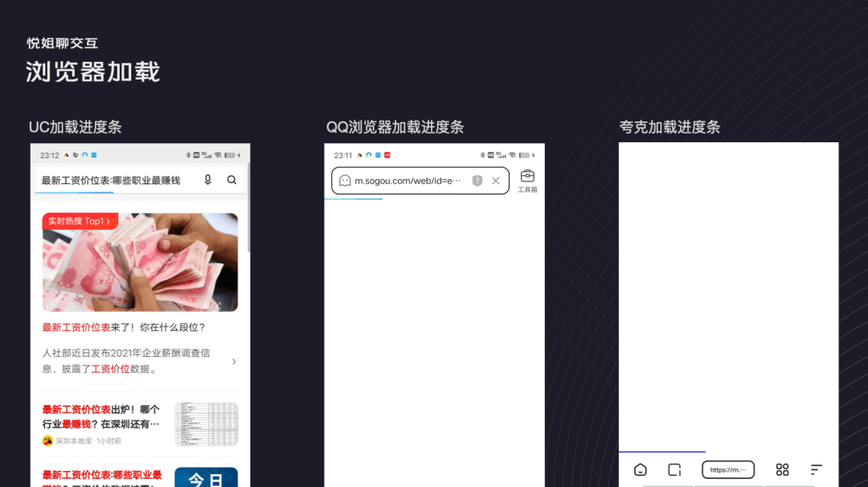Click Quark loading progress bar above toolbar

(662, 452)
